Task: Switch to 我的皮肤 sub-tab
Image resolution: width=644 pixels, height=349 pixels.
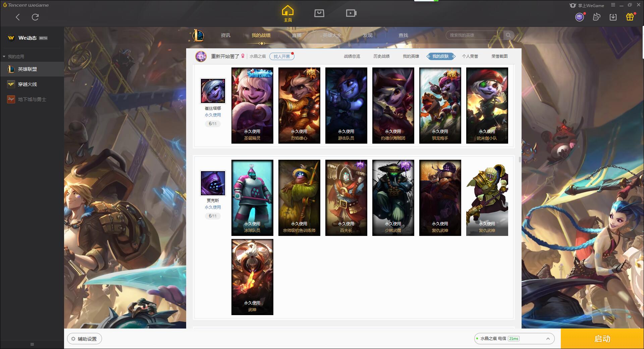Action: click(x=441, y=56)
